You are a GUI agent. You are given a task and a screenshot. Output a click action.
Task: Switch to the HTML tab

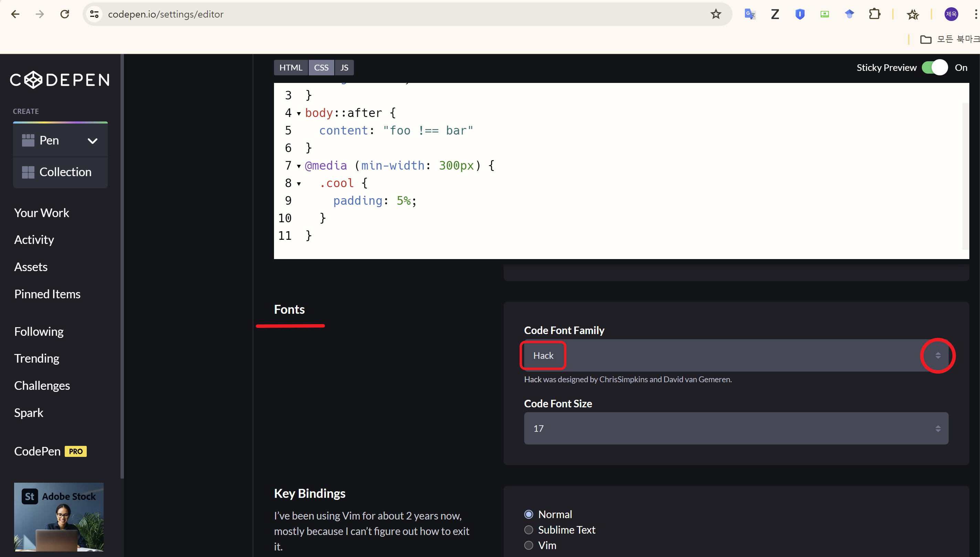(291, 68)
